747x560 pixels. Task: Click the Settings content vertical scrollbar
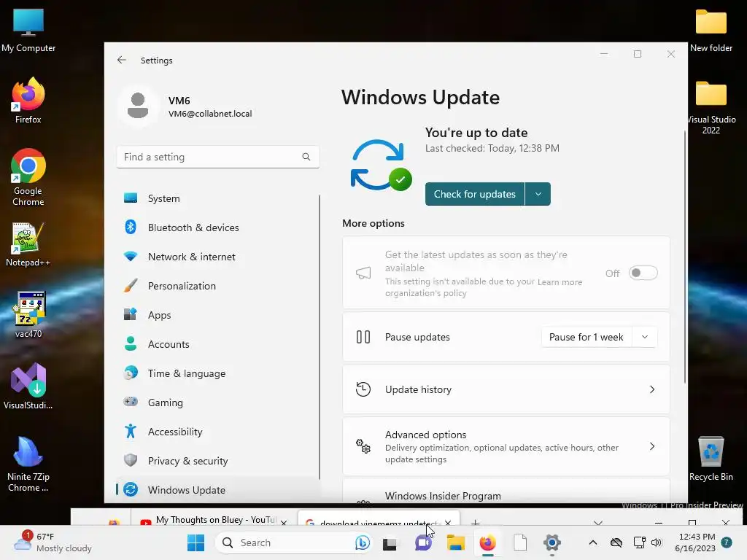click(685, 256)
